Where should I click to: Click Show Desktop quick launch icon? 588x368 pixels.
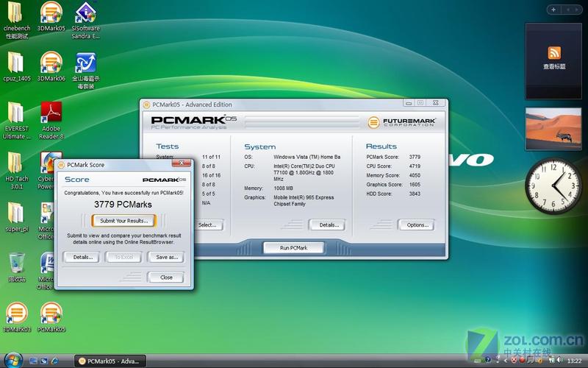pyautogui.click(x=33, y=361)
